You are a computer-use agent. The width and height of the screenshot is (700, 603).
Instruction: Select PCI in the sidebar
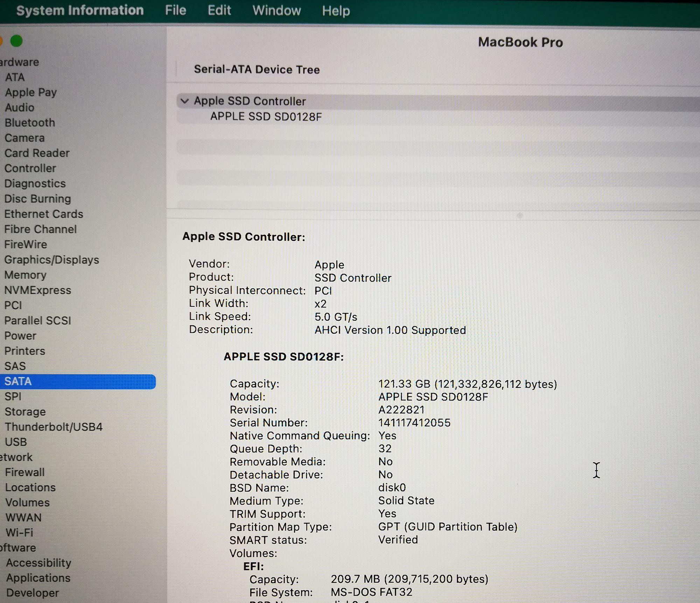point(13,305)
